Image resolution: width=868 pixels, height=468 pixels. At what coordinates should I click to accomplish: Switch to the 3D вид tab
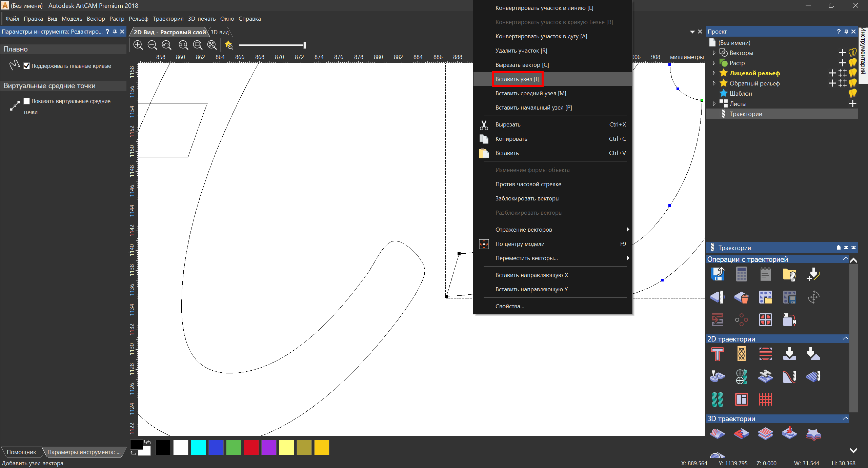pyautogui.click(x=220, y=32)
